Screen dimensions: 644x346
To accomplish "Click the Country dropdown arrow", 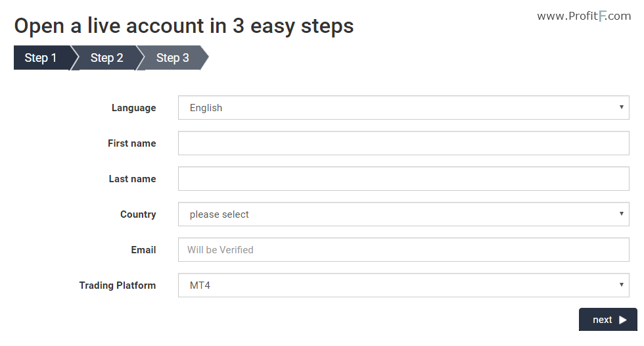I will coord(622,214).
